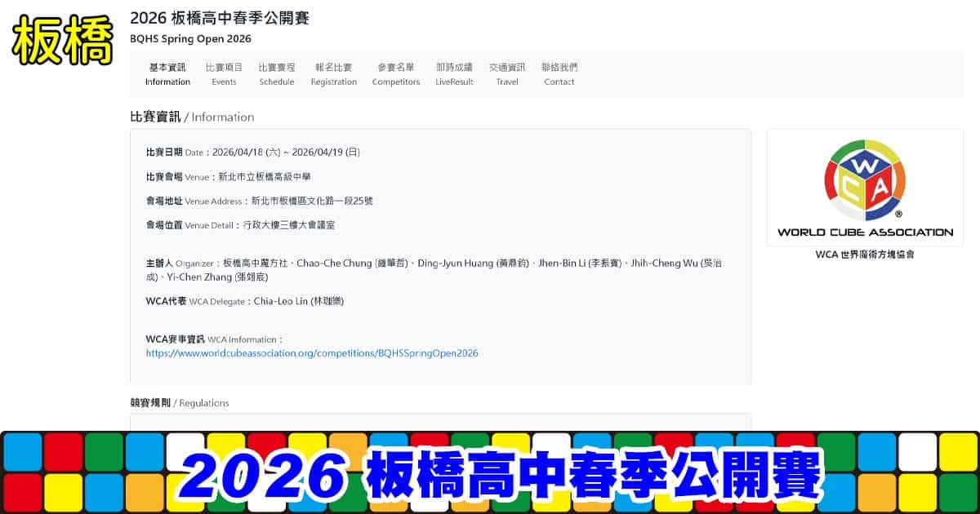Click the BQHS Spring Open 2026 subtitle
The image size is (980, 514).
point(190,39)
